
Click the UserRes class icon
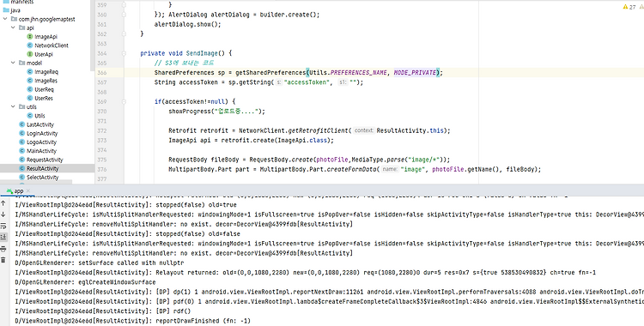29,98
